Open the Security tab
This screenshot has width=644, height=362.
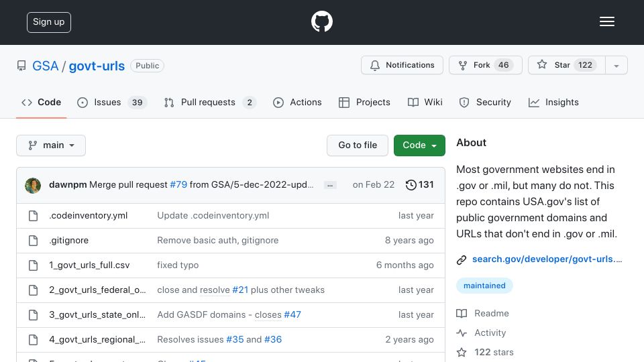485,103
